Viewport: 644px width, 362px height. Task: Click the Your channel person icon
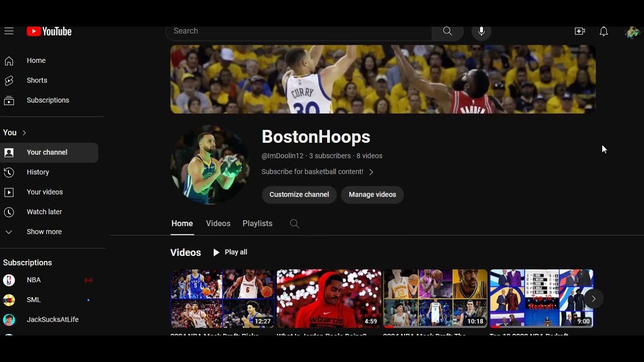click(9, 153)
